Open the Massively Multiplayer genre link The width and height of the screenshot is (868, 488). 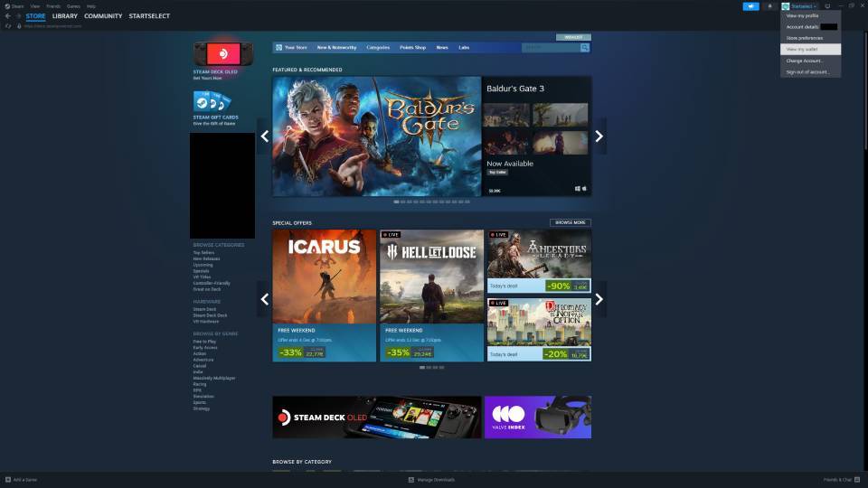(x=214, y=379)
